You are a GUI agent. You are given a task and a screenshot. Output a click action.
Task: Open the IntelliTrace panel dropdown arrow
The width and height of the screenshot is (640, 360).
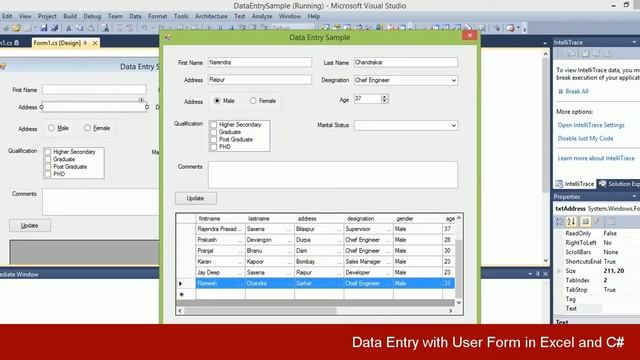pyautogui.click(x=634, y=42)
